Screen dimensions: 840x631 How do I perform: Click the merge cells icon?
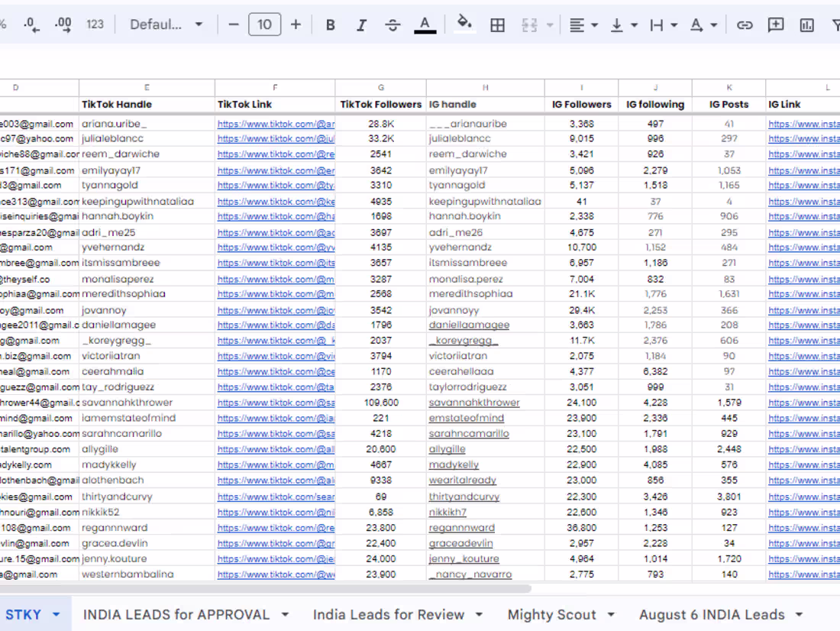click(x=529, y=24)
